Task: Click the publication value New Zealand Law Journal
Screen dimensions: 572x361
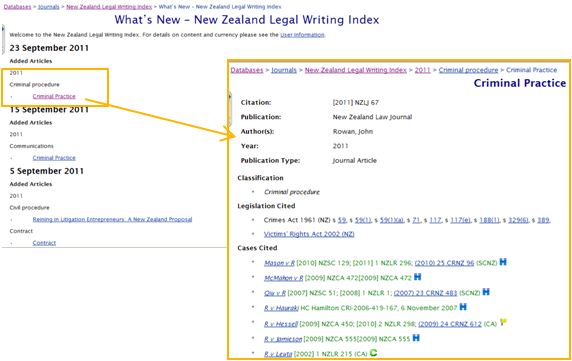Action: pos(372,117)
